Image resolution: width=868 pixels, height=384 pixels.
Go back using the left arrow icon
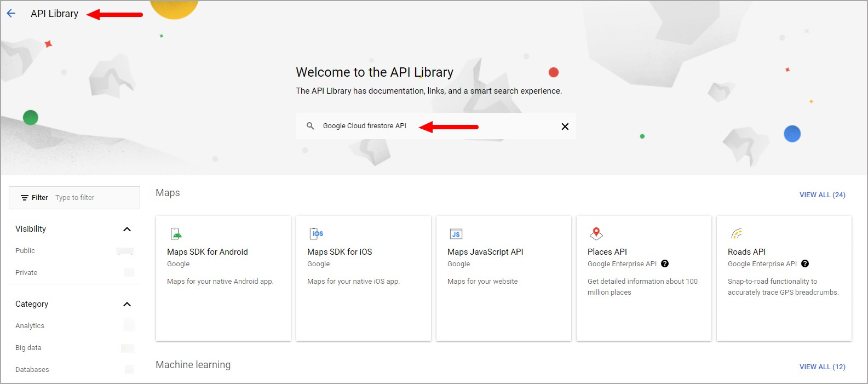coord(11,13)
